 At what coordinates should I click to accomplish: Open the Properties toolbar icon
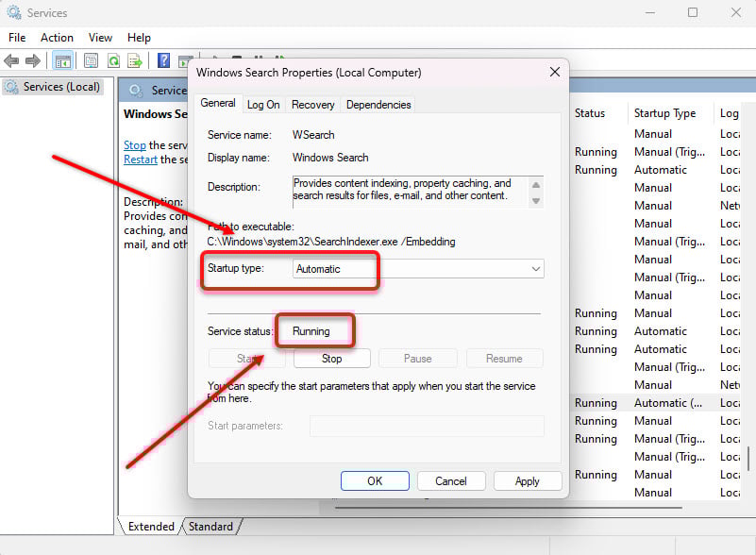[92, 60]
